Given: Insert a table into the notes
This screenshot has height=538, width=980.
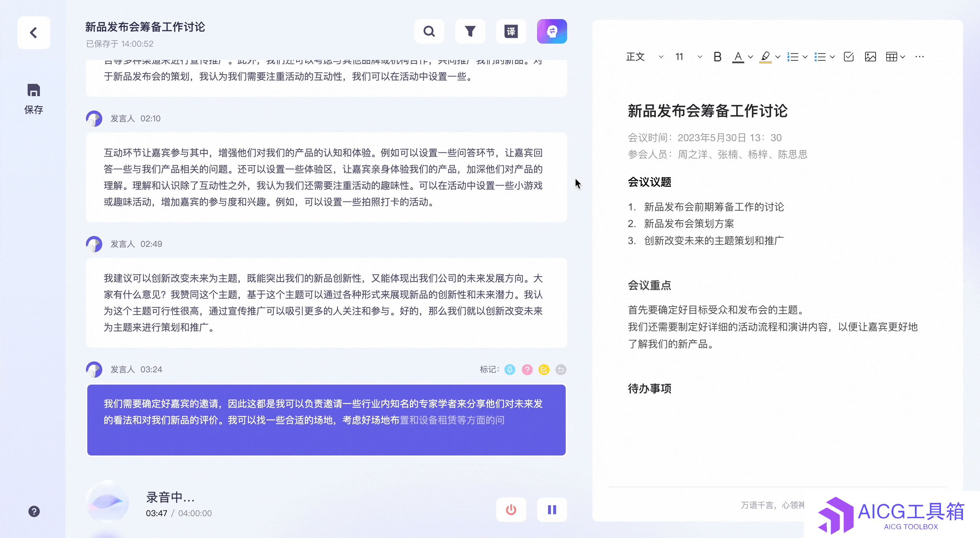Looking at the screenshot, I should (891, 57).
